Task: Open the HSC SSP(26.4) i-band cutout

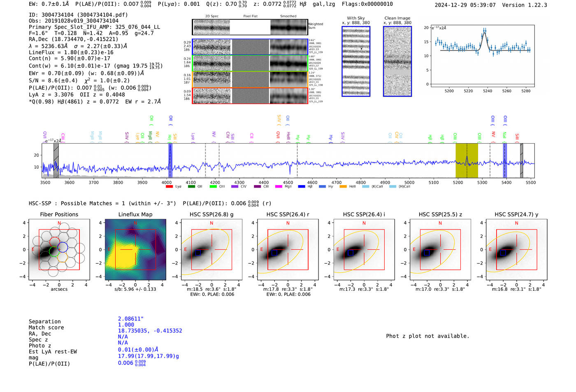Action: 364,249
